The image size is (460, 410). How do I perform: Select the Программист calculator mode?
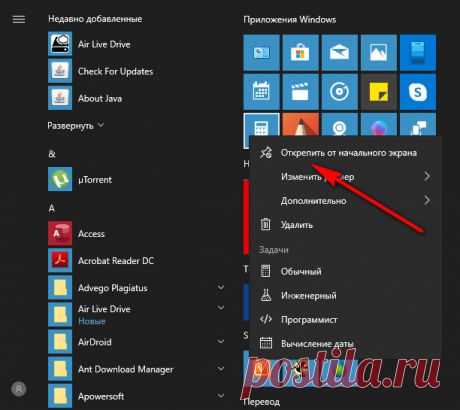click(x=346, y=320)
